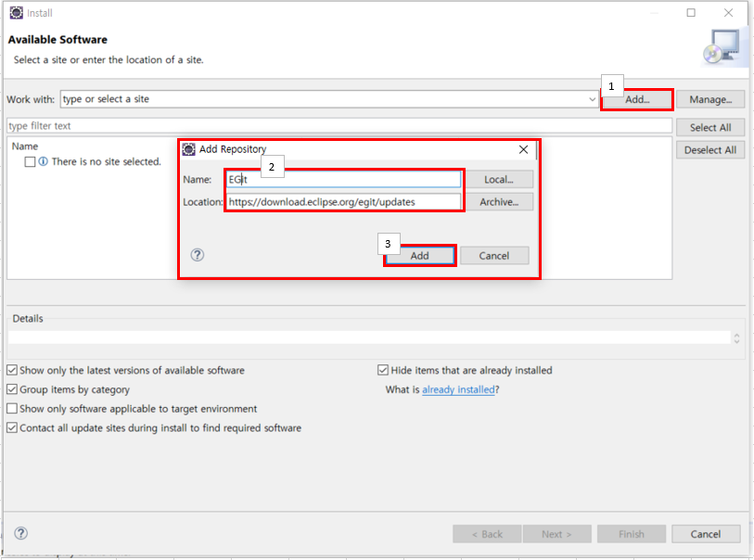Click the Add Repository dialog title icon
Screen dimensions: 754x560
tap(189, 149)
